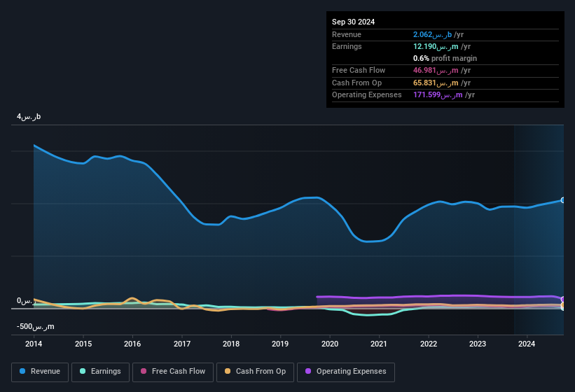
Task: Toggle the Earnings legend button
Action: pyautogui.click(x=100, y=372)
